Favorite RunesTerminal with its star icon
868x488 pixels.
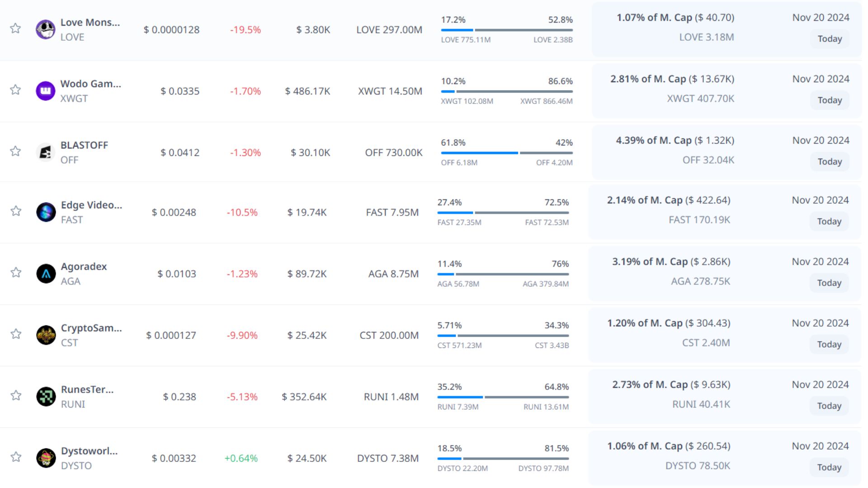coord(16,395)
